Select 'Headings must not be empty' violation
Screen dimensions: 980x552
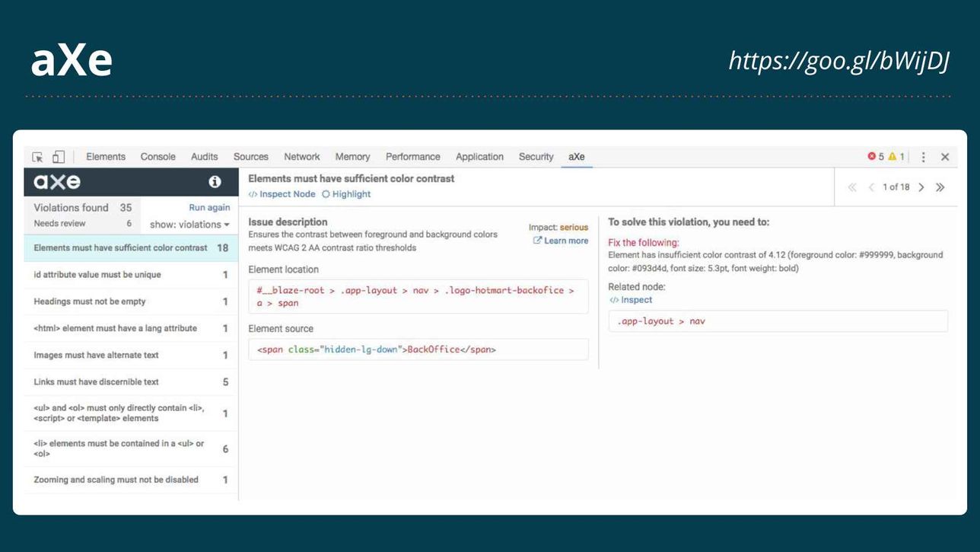pos(131,302)
